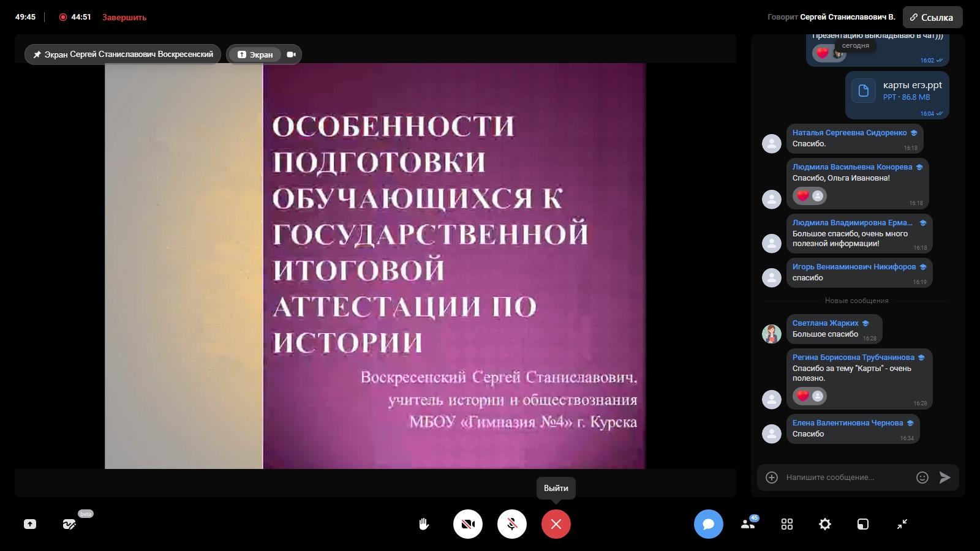Click Людмила Ерма...'s avatar icon
Image resolution: width=980 pixels, height=551 pixels.
772,244
